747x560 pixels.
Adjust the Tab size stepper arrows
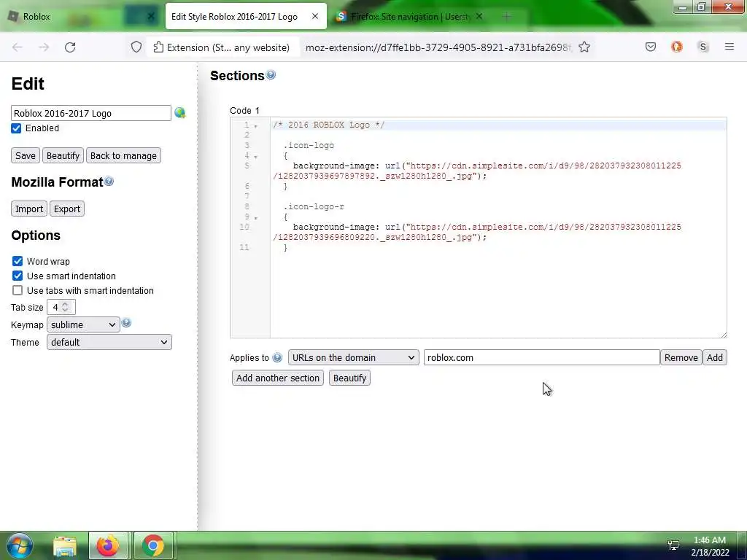(65, 307)
